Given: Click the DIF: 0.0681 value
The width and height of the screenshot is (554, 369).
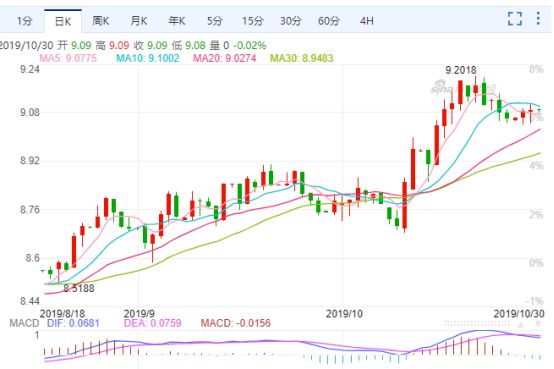Looking at the screenshot, I should 73,323.
